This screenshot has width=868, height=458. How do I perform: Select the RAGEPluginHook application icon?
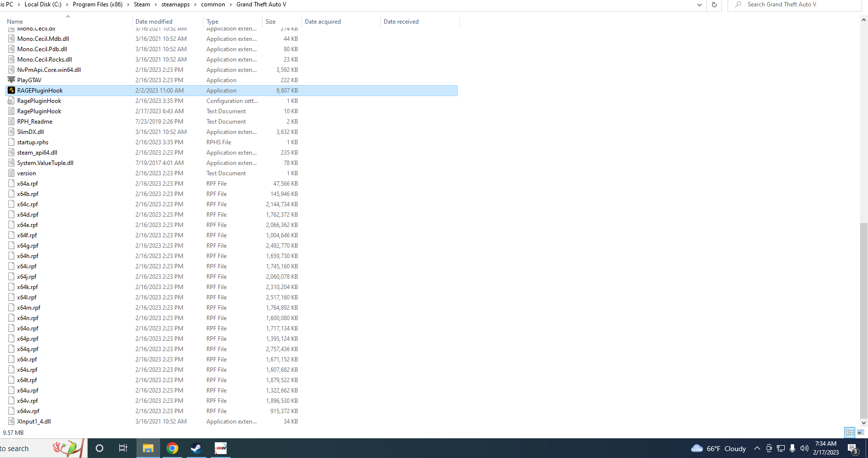[11, 91]
